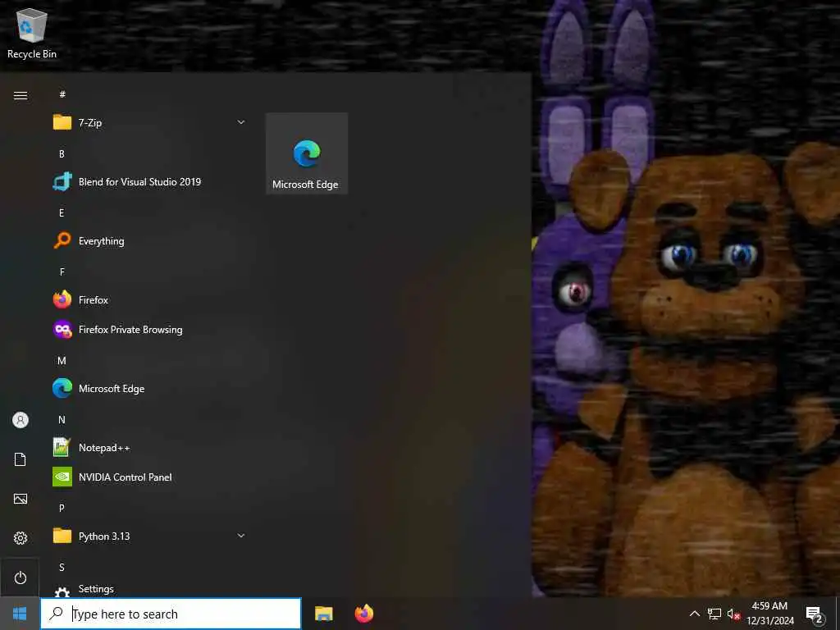Open Firefox from the taskbar
This screenshot has height=630, width=840.
364,614
